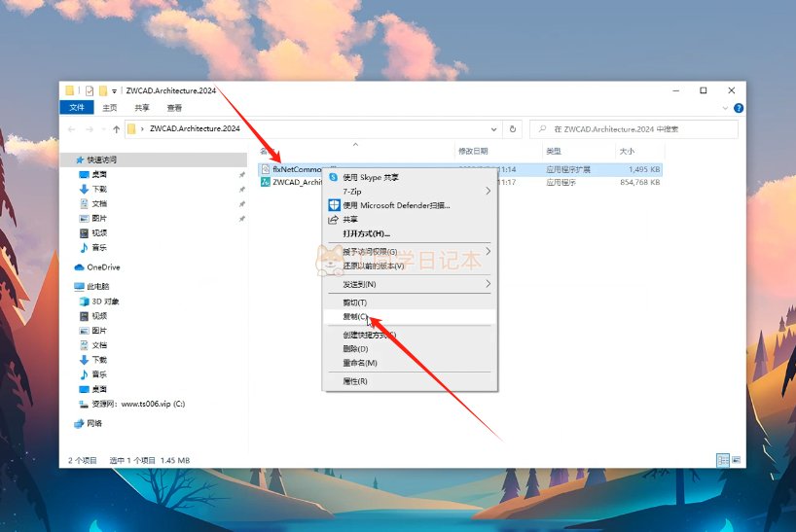Choose Open with (H) in context menu
Viewport: 796px width, 532px height.
coord(410,233)
